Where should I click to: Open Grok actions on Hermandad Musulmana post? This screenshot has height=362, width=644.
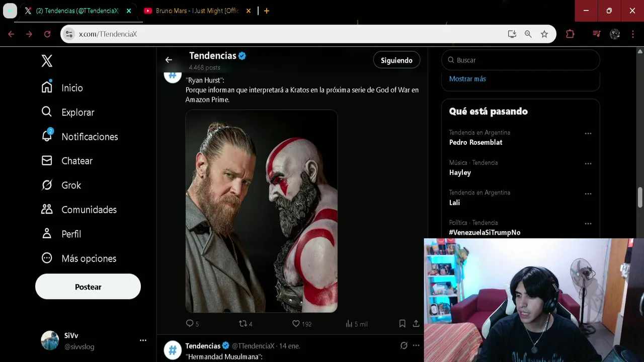[404, 345]
